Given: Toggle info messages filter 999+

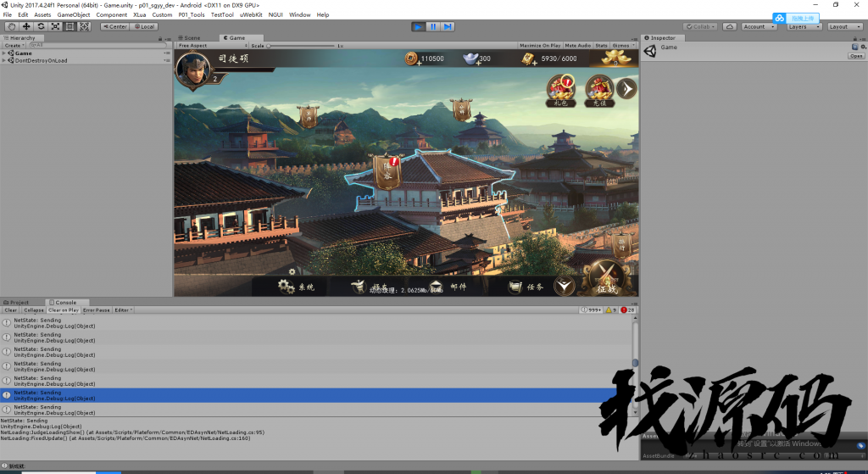Looking at the screenshot, I should click(x=591, y=310).
